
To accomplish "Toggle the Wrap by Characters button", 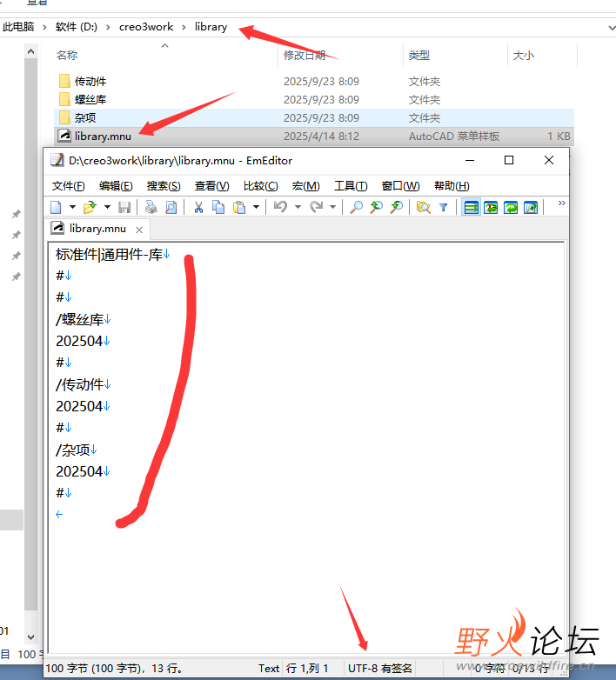I will [x=491, y=207].
